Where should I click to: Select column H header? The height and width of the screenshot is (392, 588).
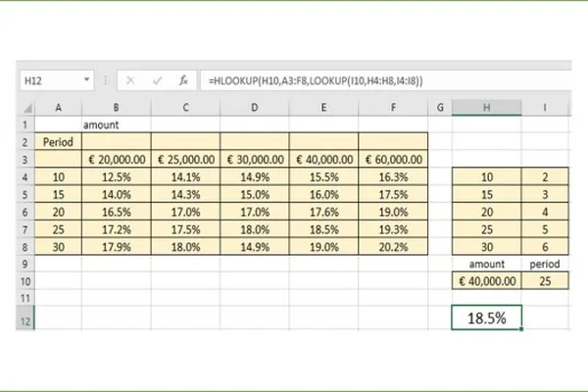[487, 108]
